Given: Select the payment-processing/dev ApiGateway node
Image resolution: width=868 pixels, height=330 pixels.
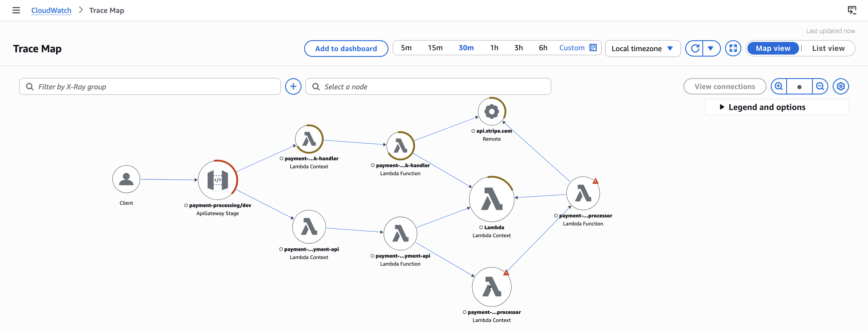Looking at the screenshot, I should pyautogui.click(x=218, y=180).
